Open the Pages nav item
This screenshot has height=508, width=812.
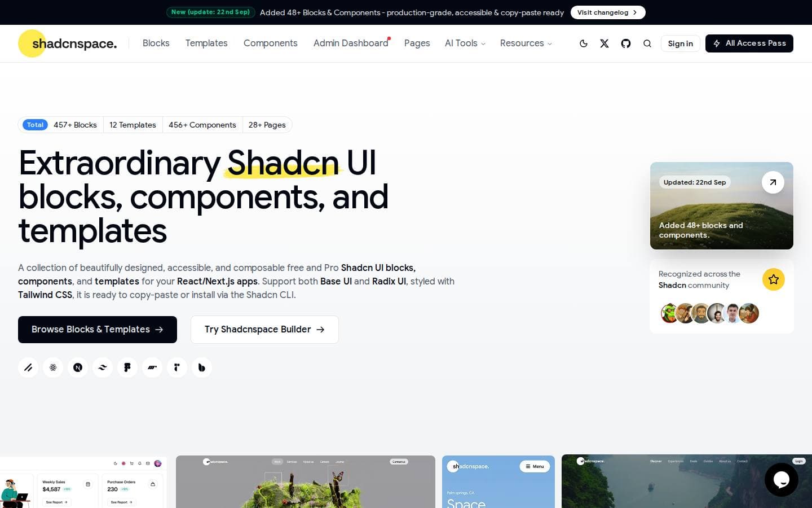pos(417,43)
